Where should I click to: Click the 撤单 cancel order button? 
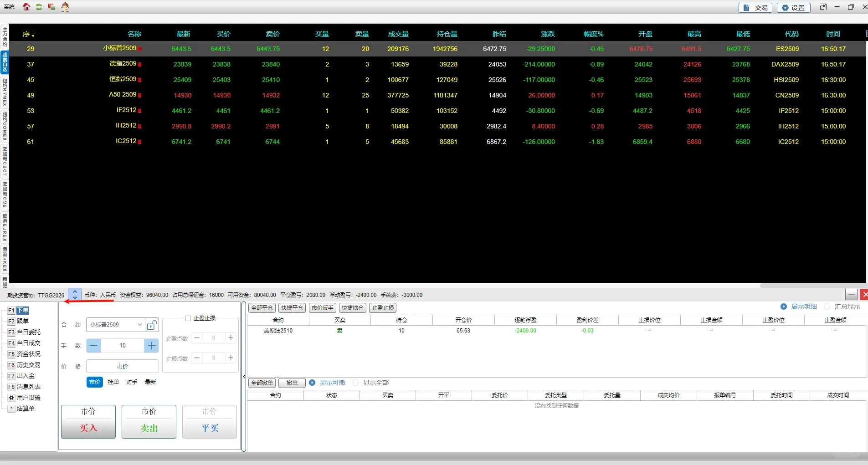click(x=292, y=383)
